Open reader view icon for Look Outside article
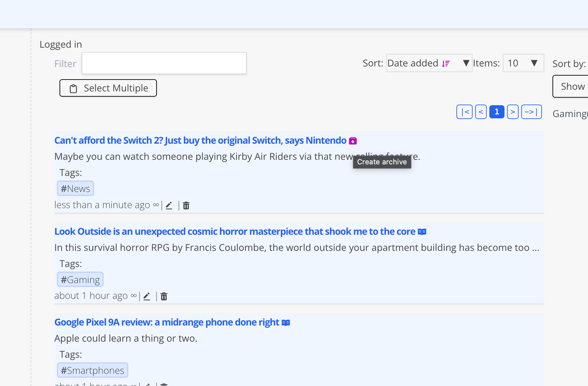This screenshot has width=588, height=386. (x=422, y=232)
